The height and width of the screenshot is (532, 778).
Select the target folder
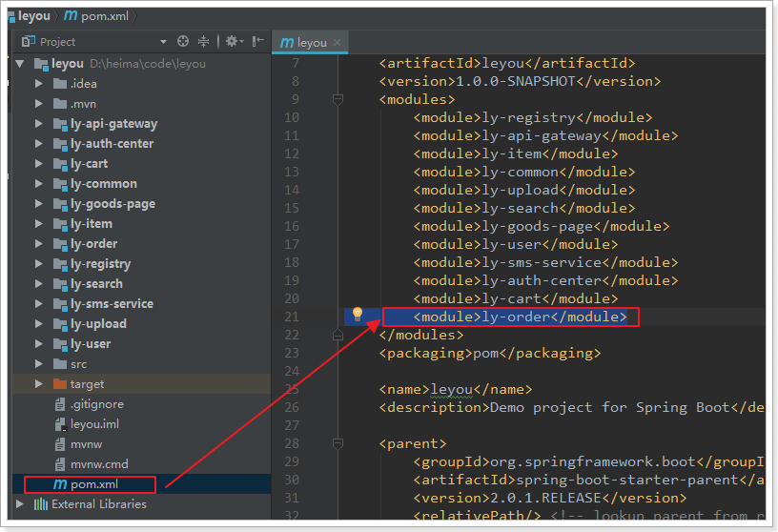[87, 384]
